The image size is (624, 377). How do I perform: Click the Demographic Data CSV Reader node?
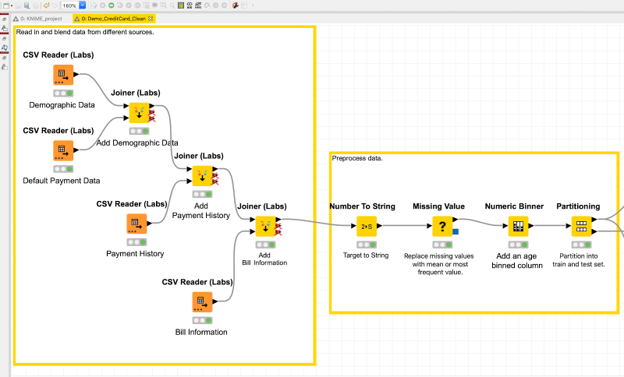(63, 75)
